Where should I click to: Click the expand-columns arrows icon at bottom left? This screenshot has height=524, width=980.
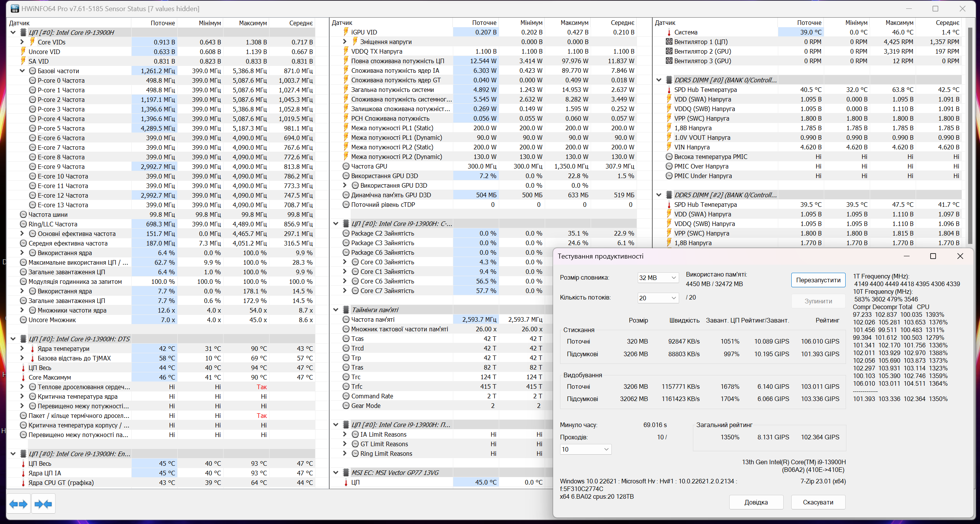click(x=18, y=504)
